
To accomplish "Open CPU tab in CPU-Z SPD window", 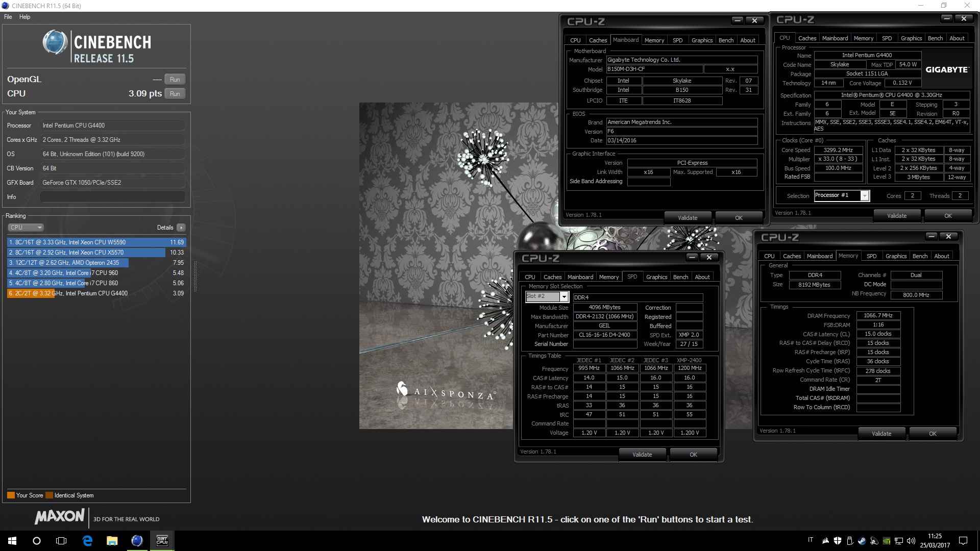I will [x=530, y=277].
